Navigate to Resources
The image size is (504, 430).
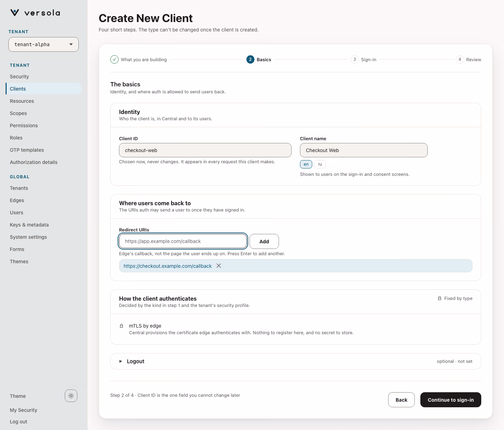pos(44,101)
